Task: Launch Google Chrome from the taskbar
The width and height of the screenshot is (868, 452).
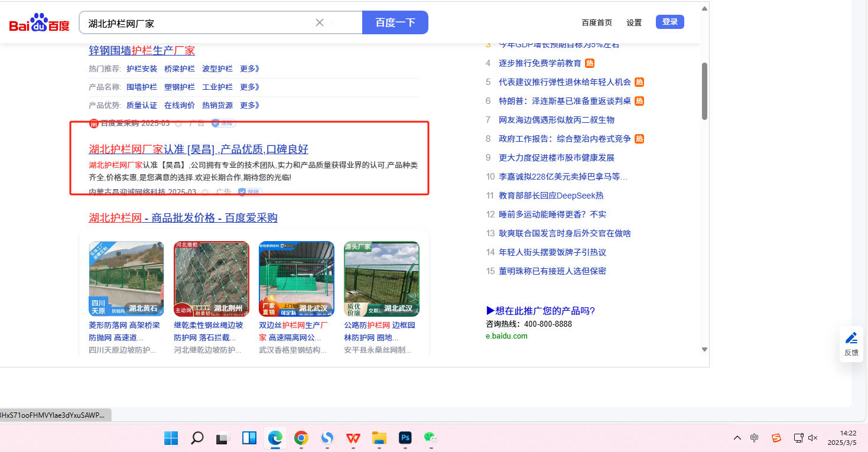Action: tap(301, 438)
